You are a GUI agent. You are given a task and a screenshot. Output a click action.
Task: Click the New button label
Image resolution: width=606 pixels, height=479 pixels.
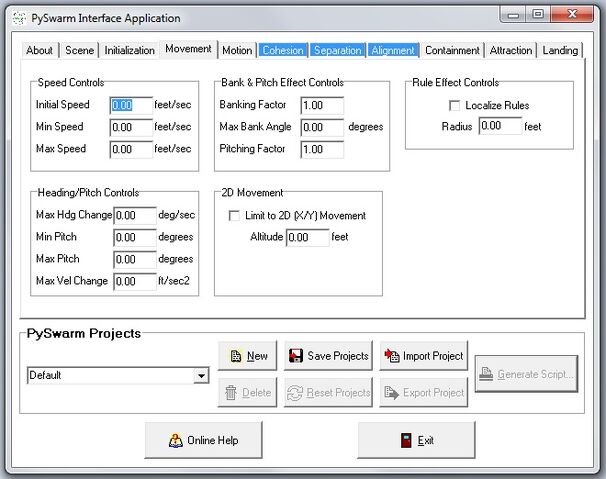[257, 356]
